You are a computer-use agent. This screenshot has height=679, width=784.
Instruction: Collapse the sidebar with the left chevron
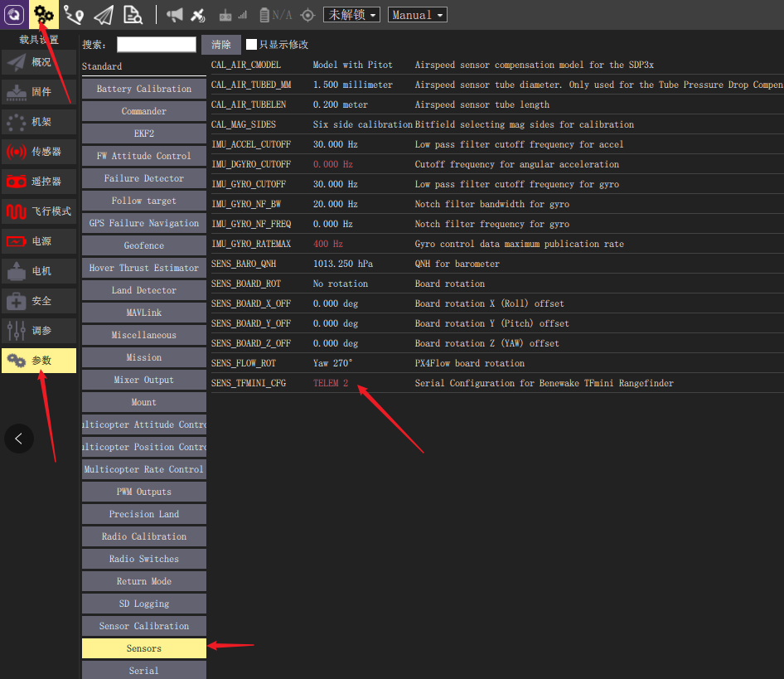pyautogui.click(x=19, y=438)
